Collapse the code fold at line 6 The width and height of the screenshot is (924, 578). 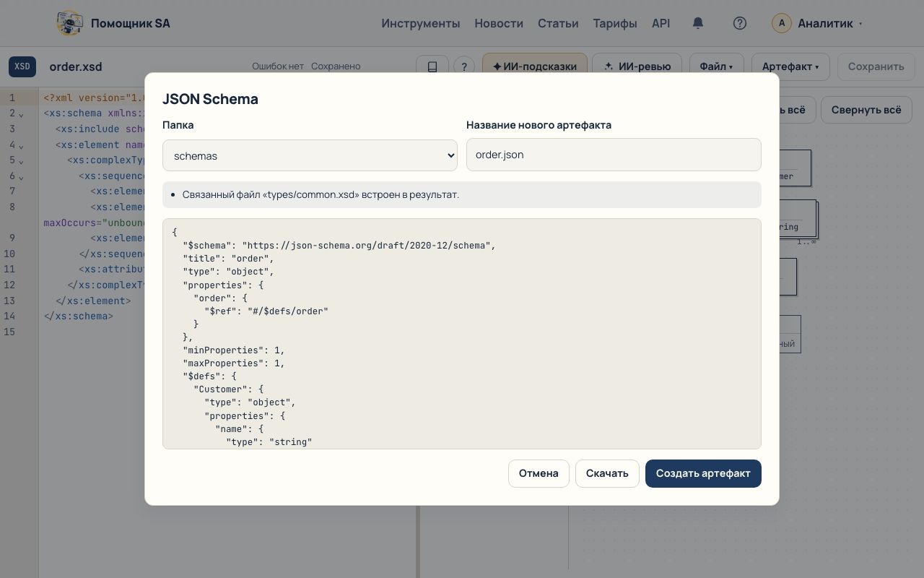coord(21,177)
